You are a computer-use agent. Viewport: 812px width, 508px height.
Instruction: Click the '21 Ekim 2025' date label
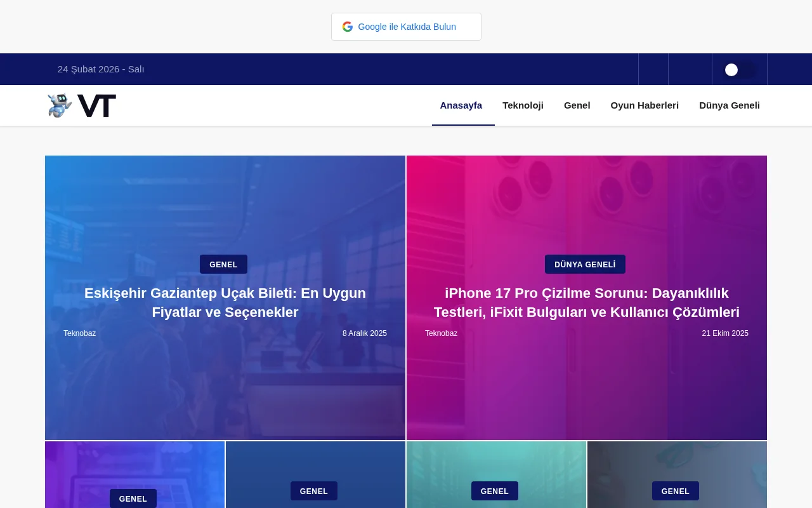(725, 333)
